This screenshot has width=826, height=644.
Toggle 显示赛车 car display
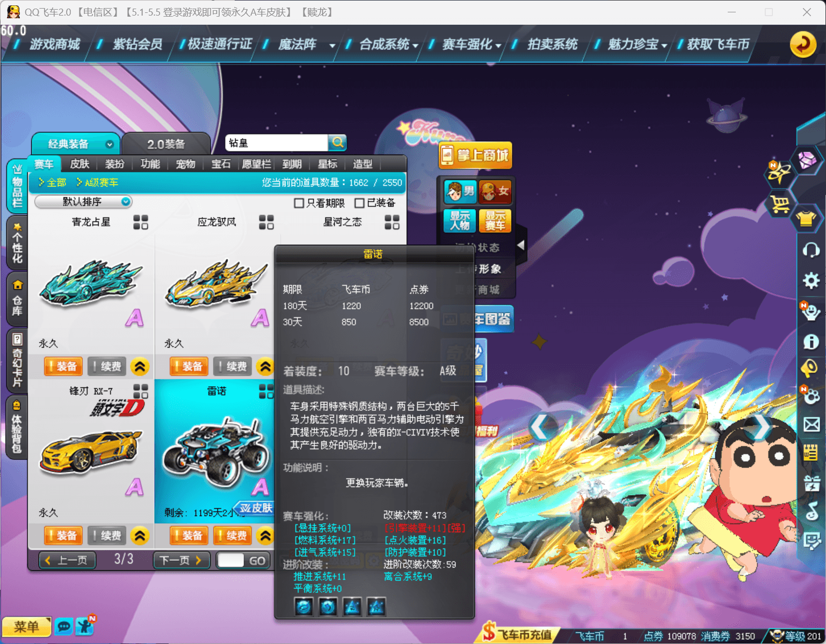[x=495, y=221]
